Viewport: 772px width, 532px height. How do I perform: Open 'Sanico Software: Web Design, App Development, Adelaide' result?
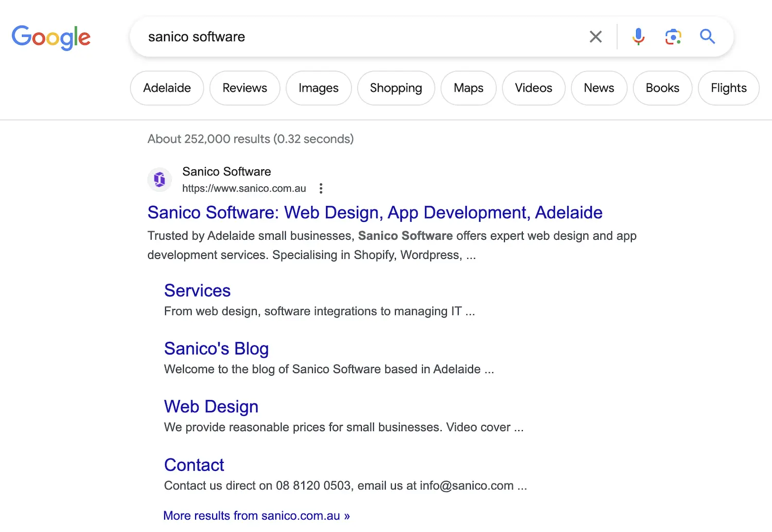tap(375, 212)
